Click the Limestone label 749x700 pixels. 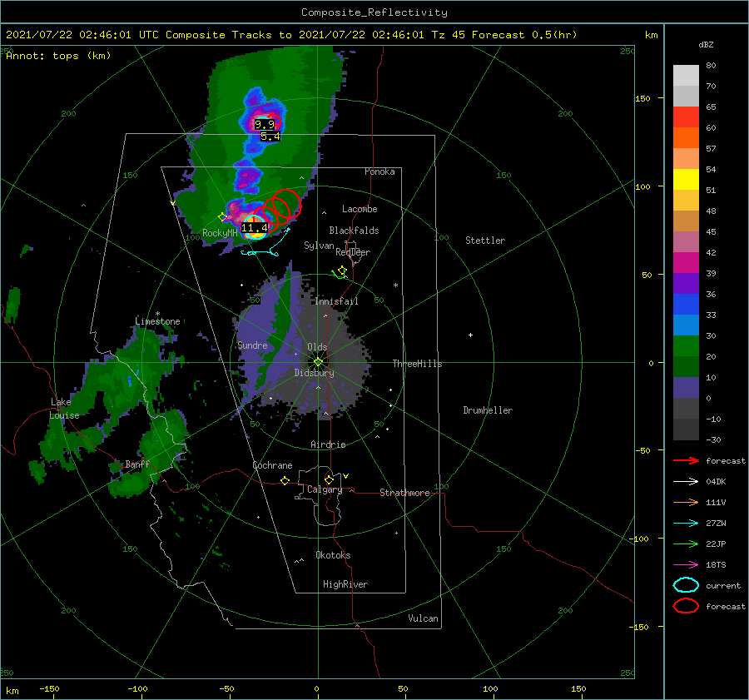157,321
